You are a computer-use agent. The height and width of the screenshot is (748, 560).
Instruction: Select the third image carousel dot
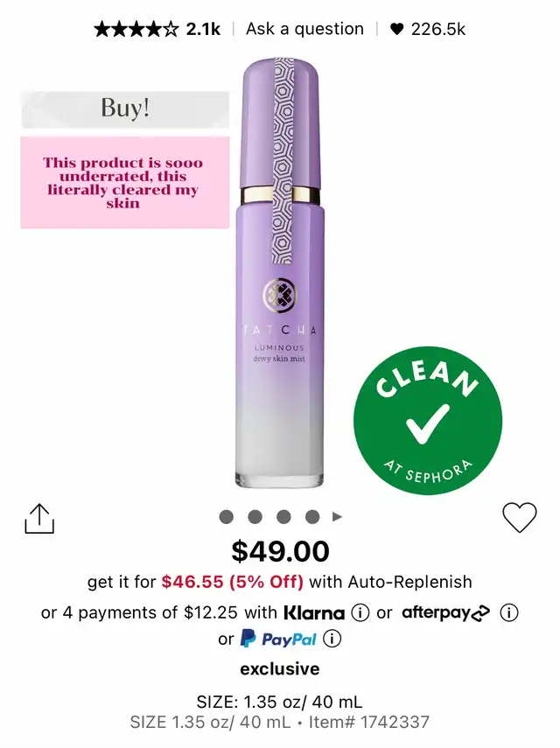pyautogui.click(x=283, y=517)
